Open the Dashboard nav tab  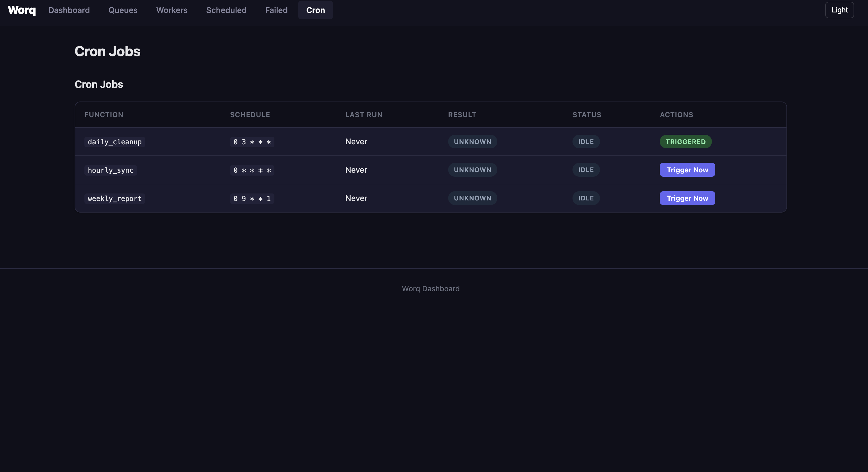pyautogui.click(x=69, y=10)
